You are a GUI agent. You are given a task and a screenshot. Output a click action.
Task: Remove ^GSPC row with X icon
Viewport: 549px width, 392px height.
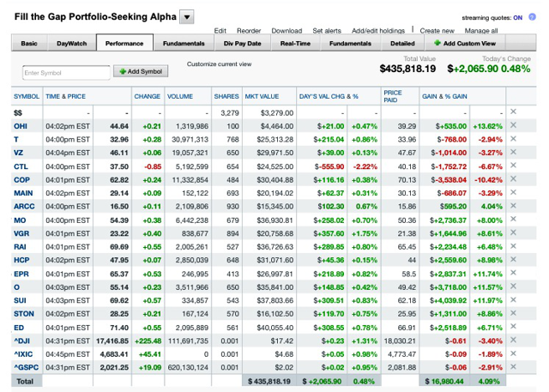tap(513, 367)
